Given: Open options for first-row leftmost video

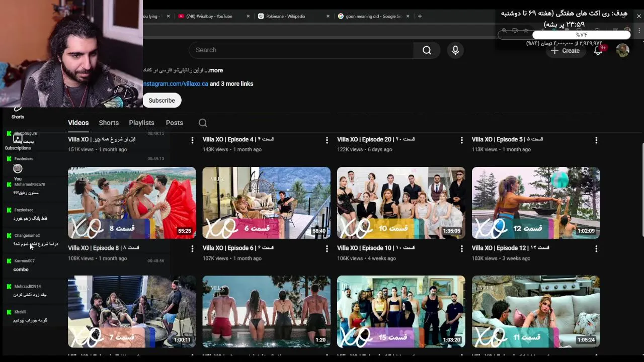Looking at the screenshot, I should tap(192, 140).
